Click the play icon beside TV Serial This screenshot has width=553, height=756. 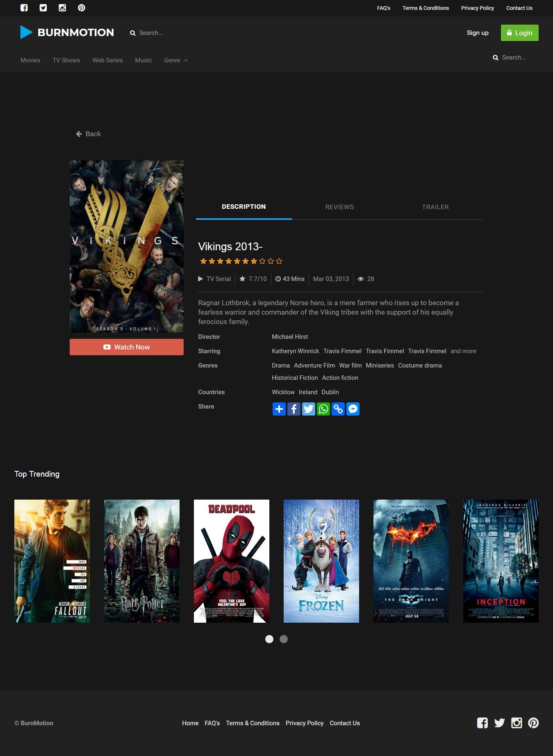click(x=200, y=279)
